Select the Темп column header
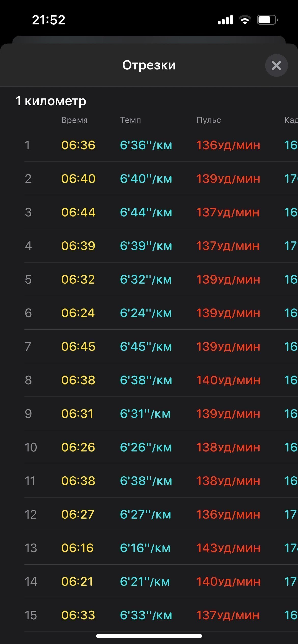Image resolution: width=298 pixels, height=644 pixels. click(130, 120)
